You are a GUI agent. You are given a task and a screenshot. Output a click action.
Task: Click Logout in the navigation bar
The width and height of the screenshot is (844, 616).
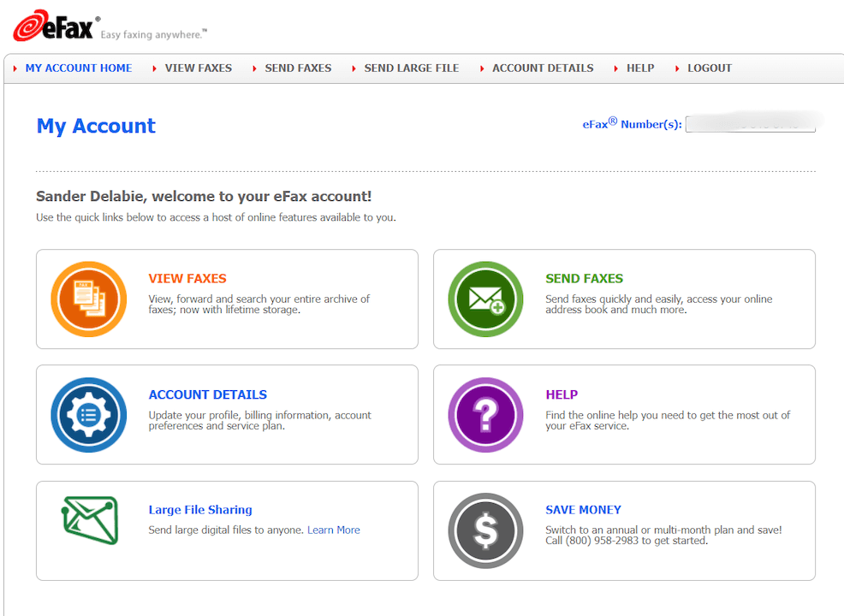coord(709,68)
